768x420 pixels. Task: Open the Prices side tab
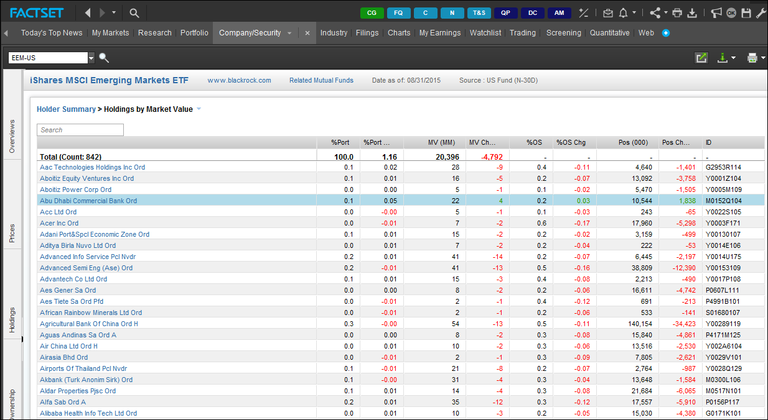click(12, 233)
